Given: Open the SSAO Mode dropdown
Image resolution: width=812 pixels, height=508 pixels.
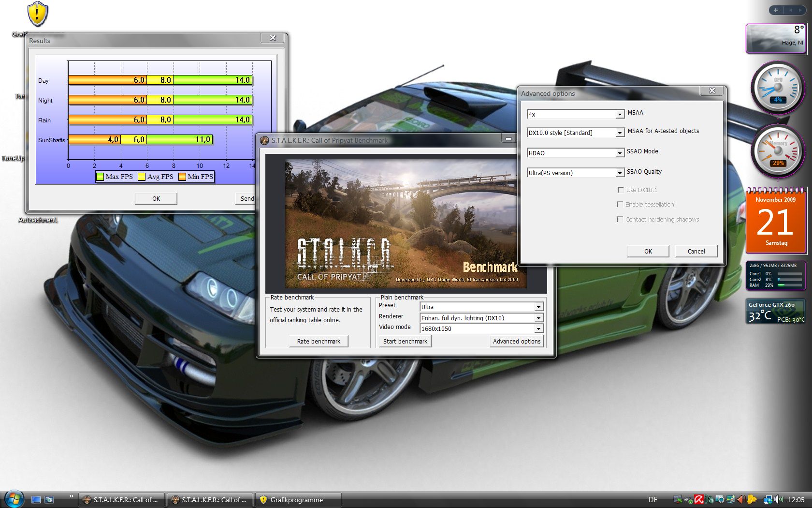Looking at the screenshot, I should tap(575, 153).
